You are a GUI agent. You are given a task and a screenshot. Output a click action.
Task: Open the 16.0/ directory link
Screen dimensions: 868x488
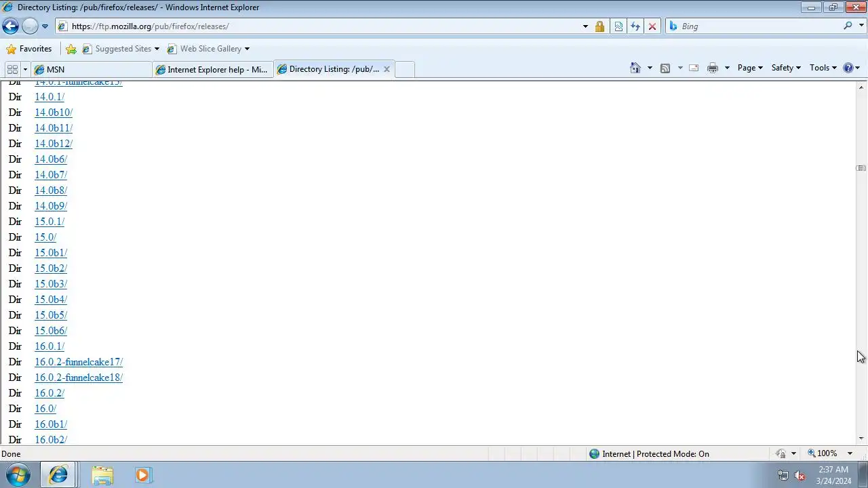45,409
